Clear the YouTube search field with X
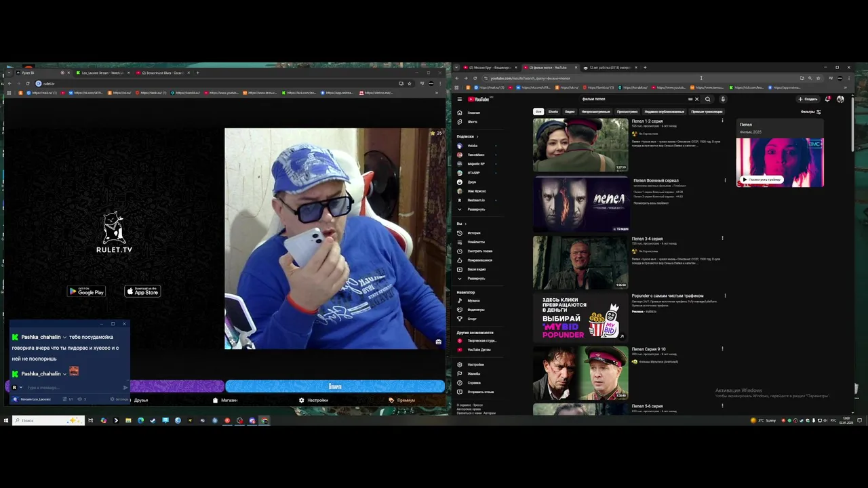 pos(696,99)
